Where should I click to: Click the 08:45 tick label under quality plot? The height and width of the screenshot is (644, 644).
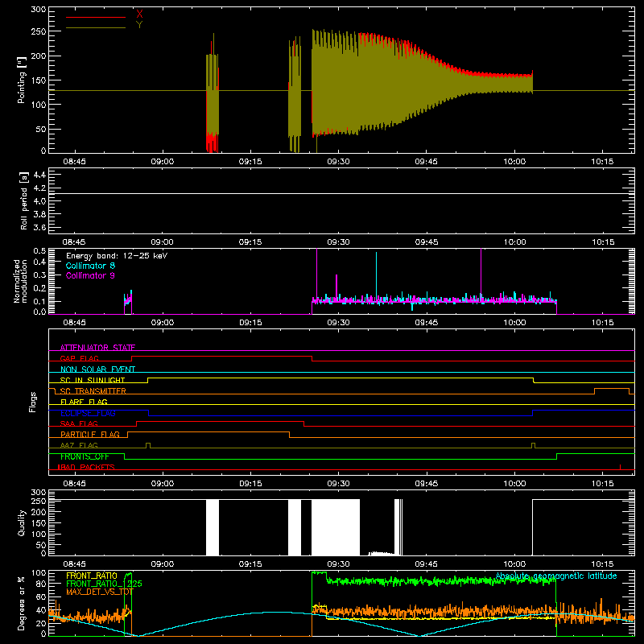74,564
